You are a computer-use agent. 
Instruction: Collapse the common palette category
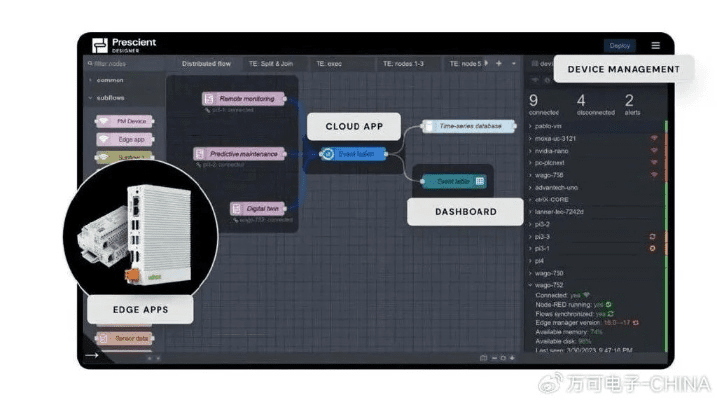click(x=91, y=80)
